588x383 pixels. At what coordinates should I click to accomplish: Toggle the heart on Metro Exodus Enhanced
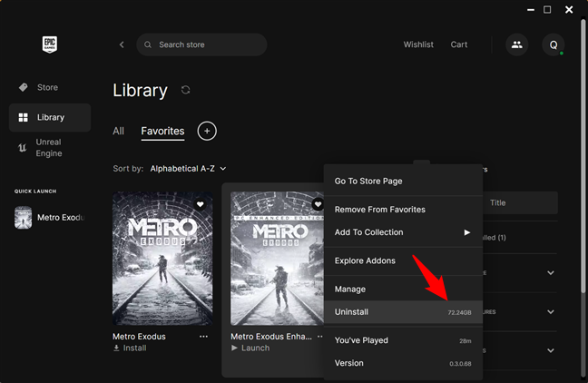point(318,205)
